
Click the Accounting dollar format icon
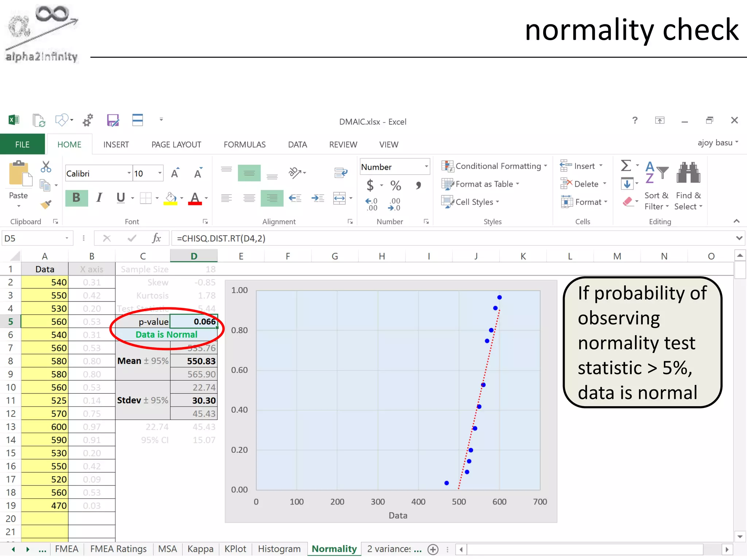point(370,185)
